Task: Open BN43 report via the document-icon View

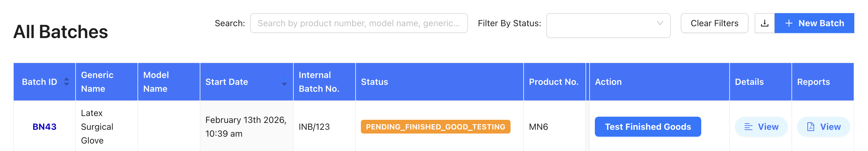Action: point(823,127)
